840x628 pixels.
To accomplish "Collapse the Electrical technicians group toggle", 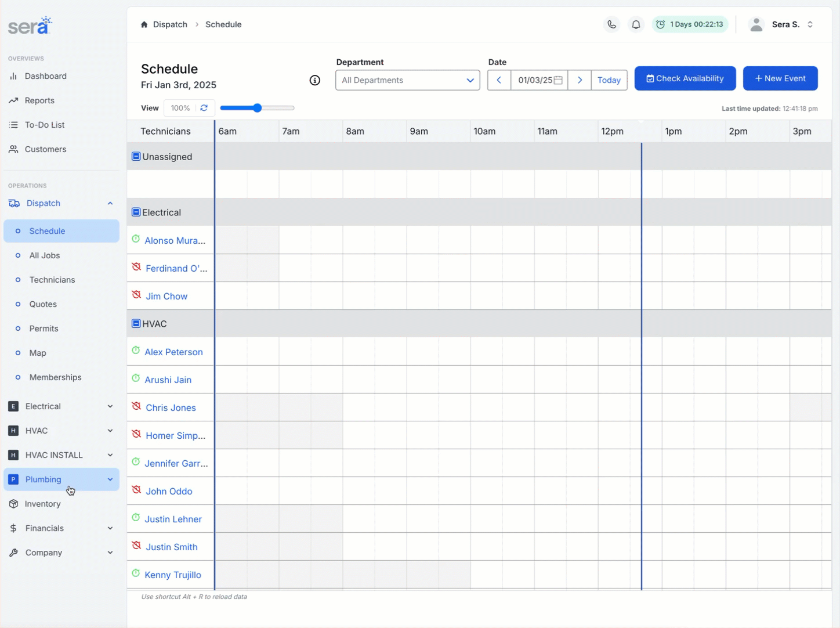I will [x=136, y=212].
